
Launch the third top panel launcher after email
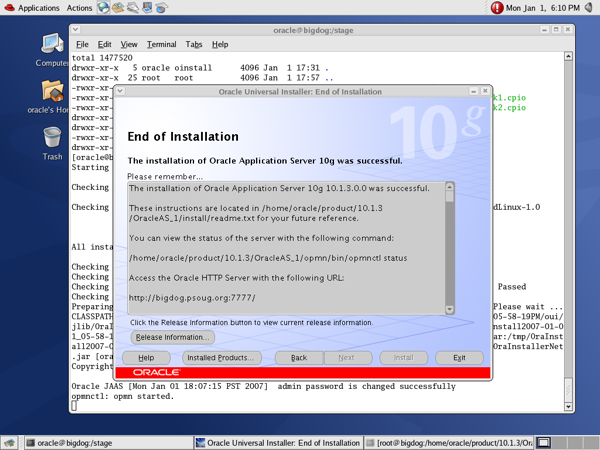(x=132, y=7)
